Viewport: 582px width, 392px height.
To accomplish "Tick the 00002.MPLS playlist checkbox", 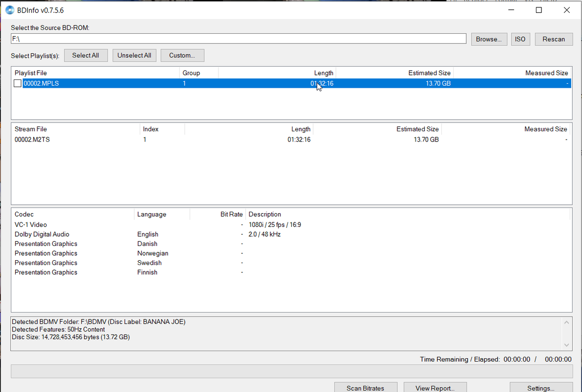I will [18, 83].
